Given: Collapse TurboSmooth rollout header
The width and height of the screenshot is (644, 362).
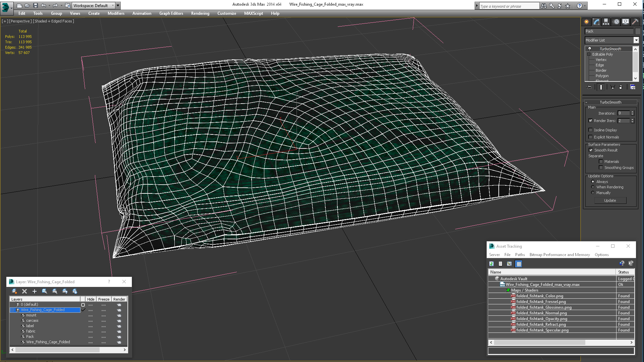Looking at the screenshot, I should (610, 102).
